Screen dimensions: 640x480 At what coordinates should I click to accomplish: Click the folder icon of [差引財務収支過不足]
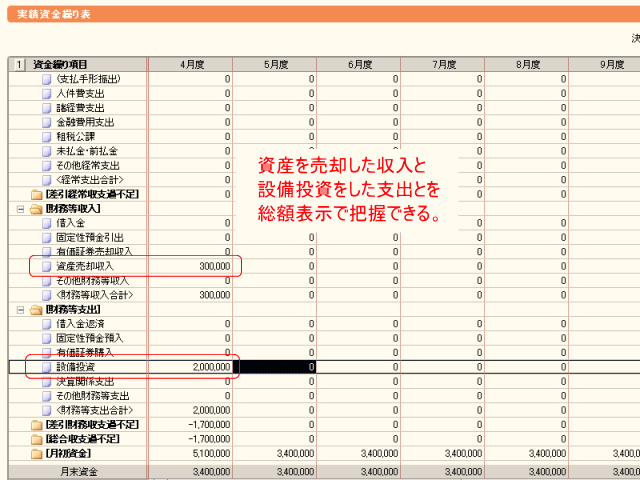pyautogui.click(x=37, y=425)
